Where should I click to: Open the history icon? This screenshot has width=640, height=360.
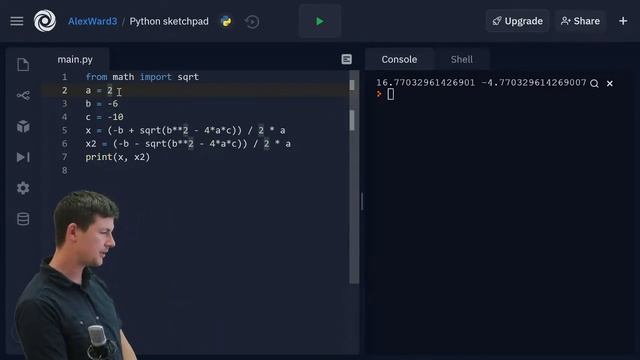(252, 21)
